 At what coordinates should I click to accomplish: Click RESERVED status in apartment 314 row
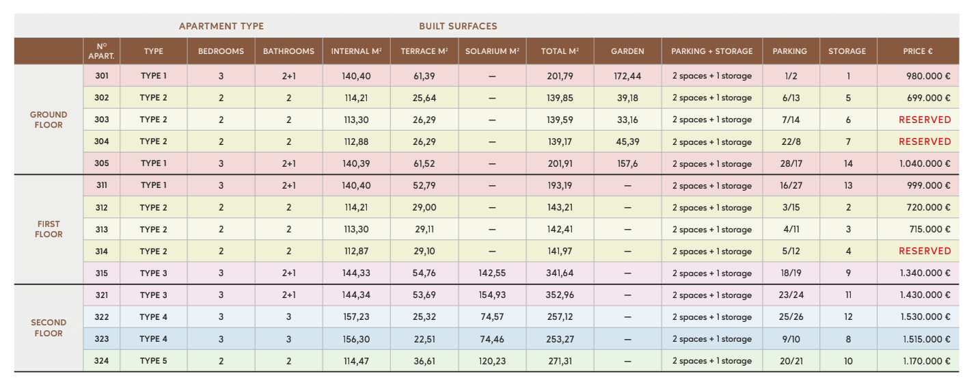(925, 251)
